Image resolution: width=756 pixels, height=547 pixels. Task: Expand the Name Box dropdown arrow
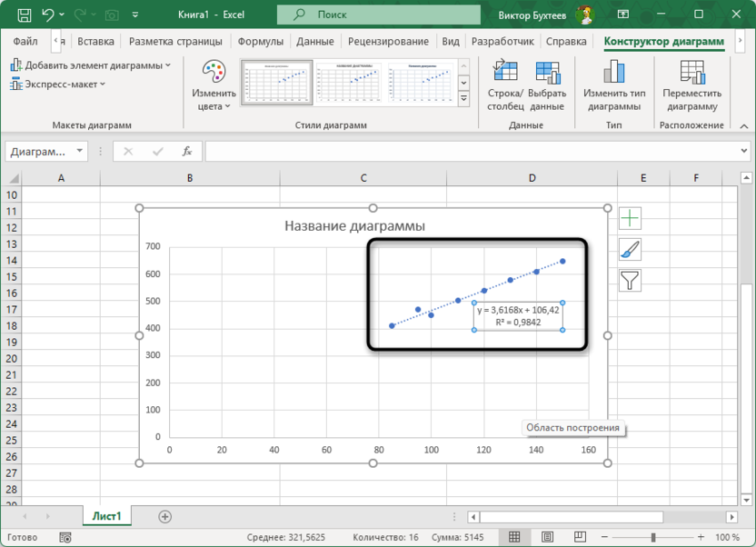[x=81, y=152]
